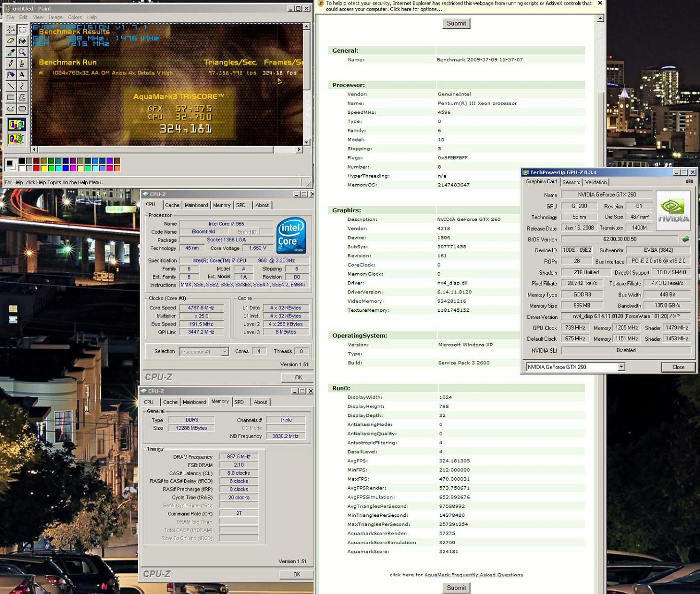Open Cache tab in CPU-Z window showing Processor info
Image resolution: width=700 pixels, height=594 pixels.
pos(172,205)
